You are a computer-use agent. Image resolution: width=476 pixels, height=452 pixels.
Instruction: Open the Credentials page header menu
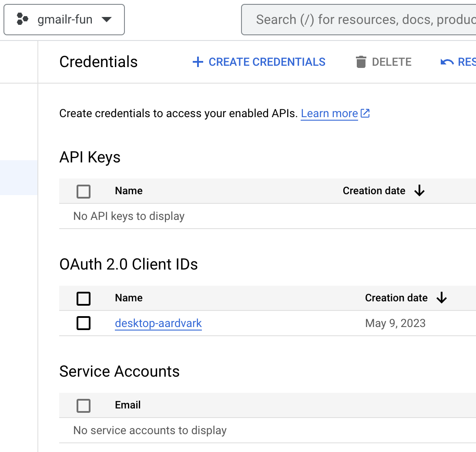tap(98, 62)
